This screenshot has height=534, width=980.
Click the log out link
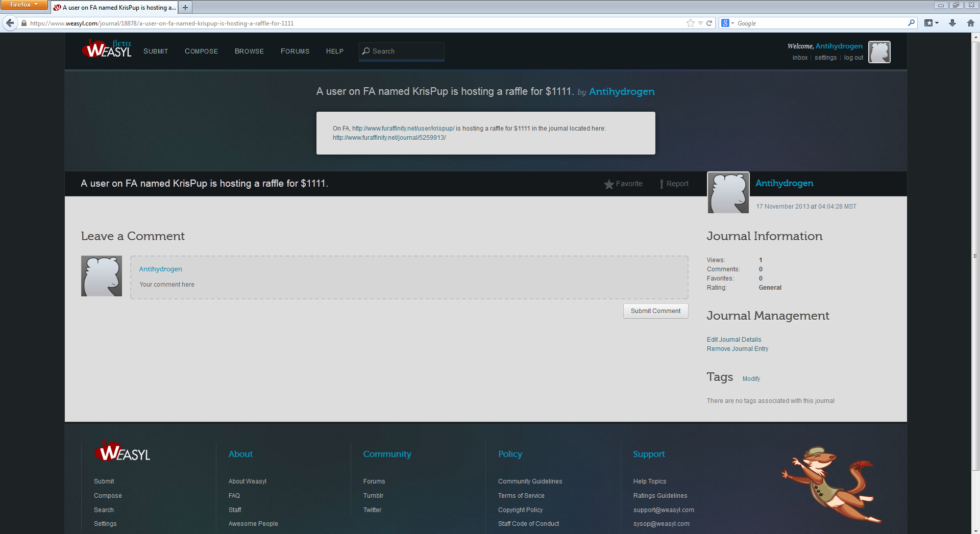click(853, 58)
